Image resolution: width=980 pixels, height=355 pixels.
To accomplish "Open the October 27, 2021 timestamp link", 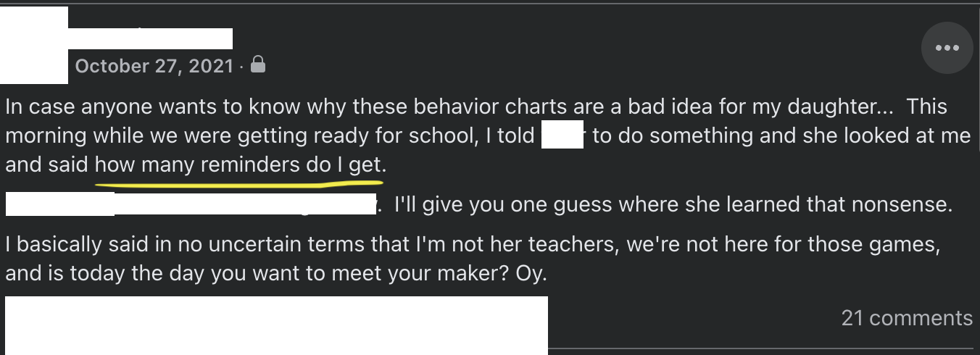I will [154, 66].
